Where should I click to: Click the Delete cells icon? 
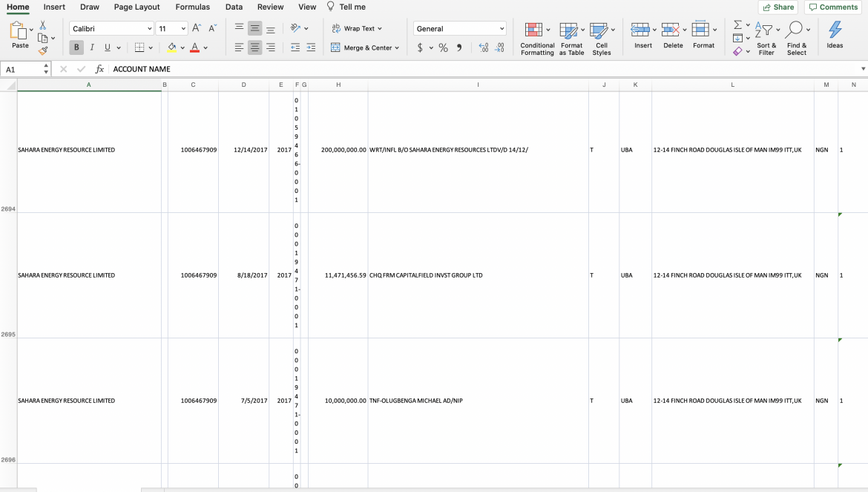[x=671, y=30]
